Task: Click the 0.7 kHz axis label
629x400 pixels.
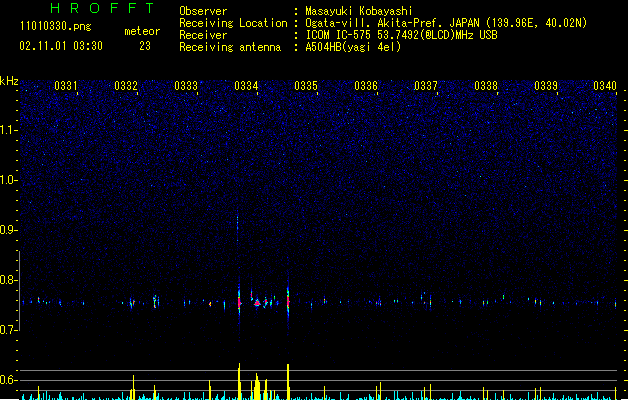Action: (8, 330)
